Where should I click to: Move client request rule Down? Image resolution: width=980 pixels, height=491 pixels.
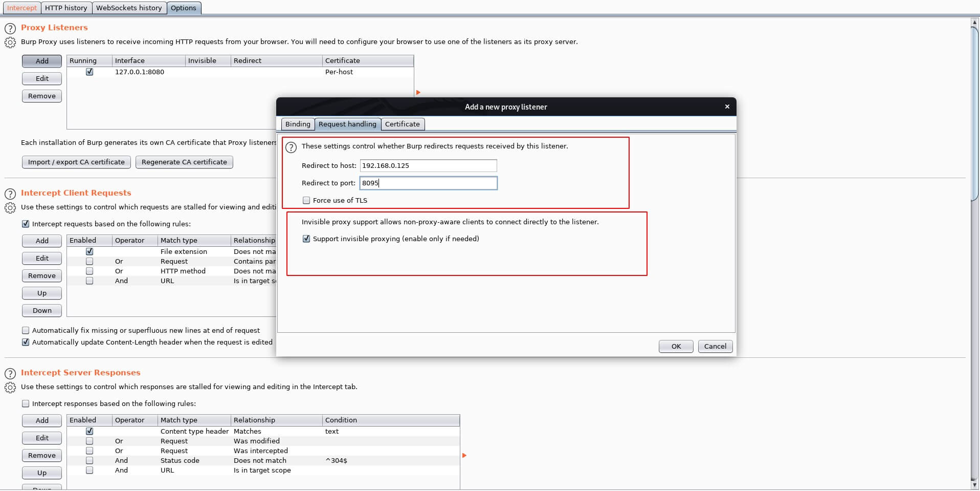pyautogui.click(x=42, y=310)
